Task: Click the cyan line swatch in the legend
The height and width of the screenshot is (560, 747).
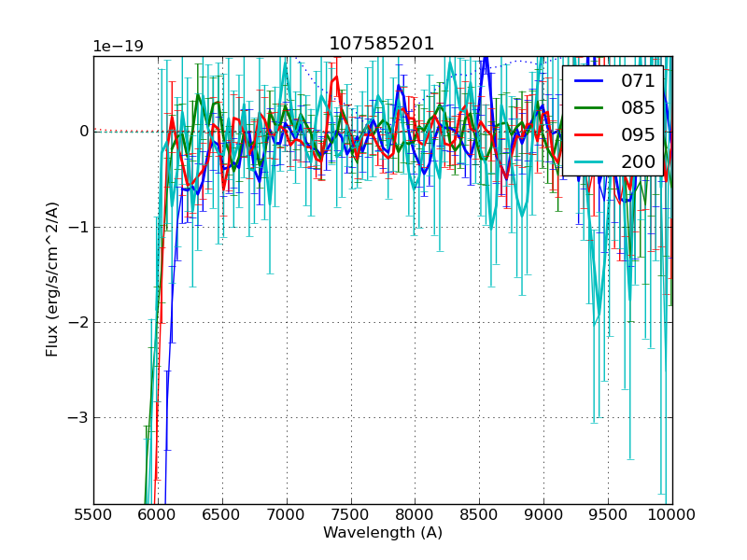Action: click(589, 162)
